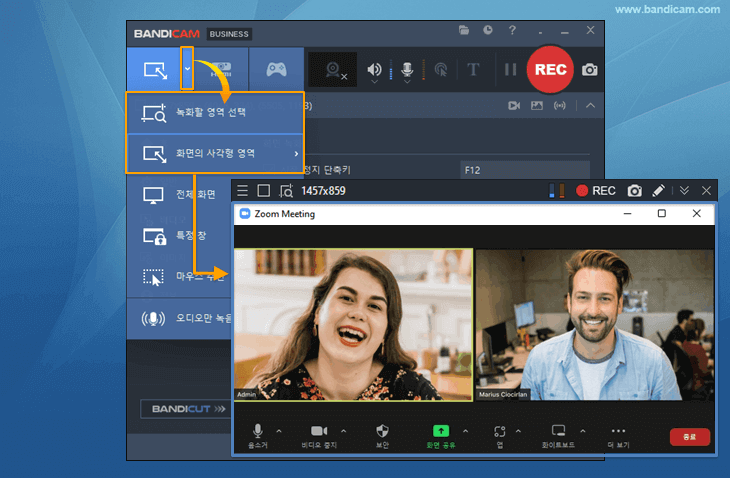Toggle the speaker sound icon in toolbar
The height and width of the screenshot is (478, 730).
click(x=375, y=69)
